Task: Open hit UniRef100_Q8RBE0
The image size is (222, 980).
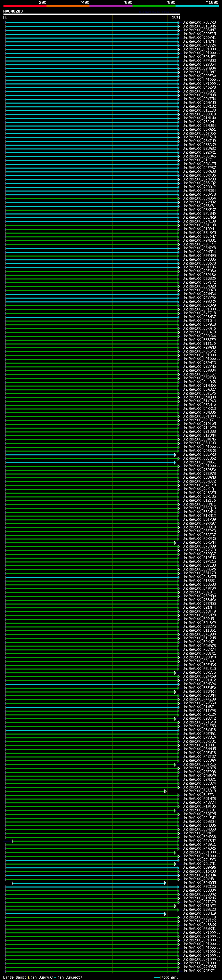Action: (199, 470)
